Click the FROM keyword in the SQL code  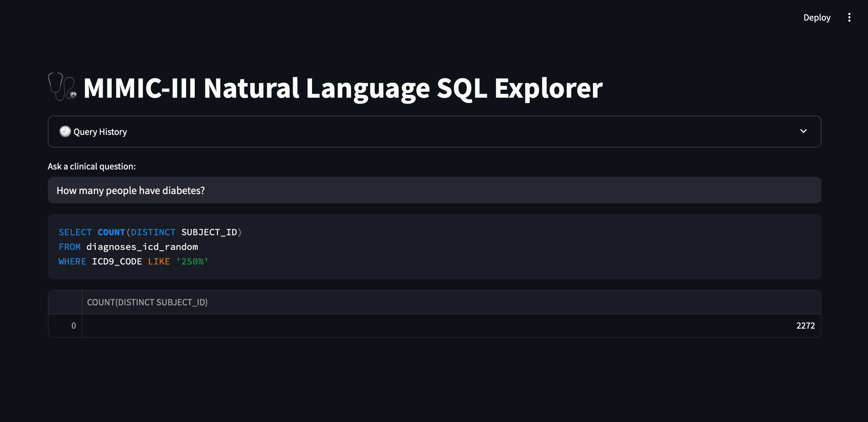click(69, 247)
